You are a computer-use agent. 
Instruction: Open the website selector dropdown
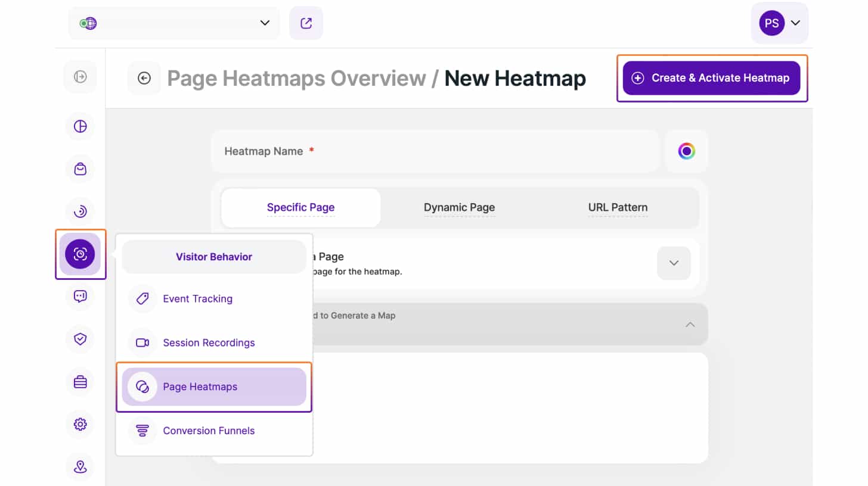coord(174,23)
